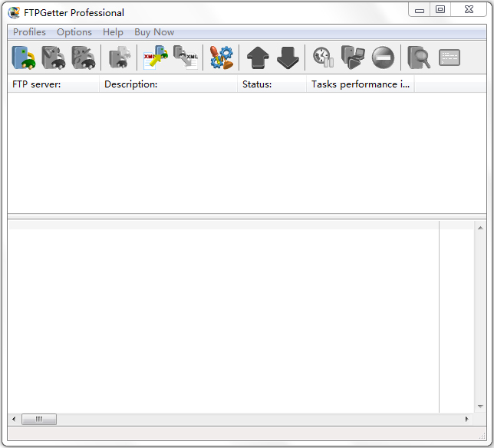Click the magnifier search icon
This screenshot has width=494, height=448.
[419, 58]
